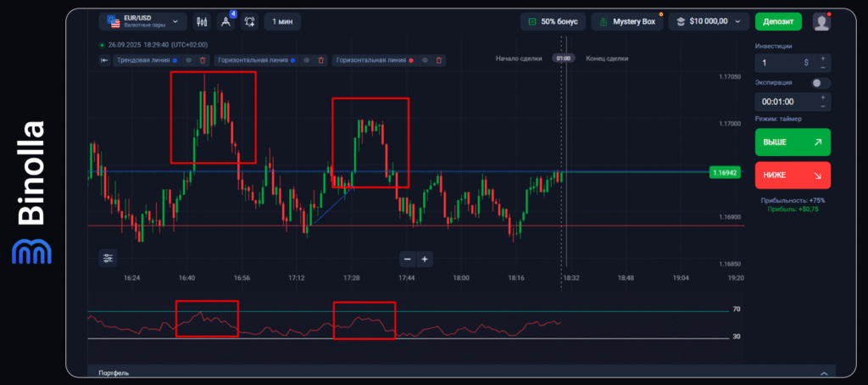Viewport: 868px width, 385px height.
Task: Open chart settings sliders icon
Action: pyautogui.click(x=108, y=258)
